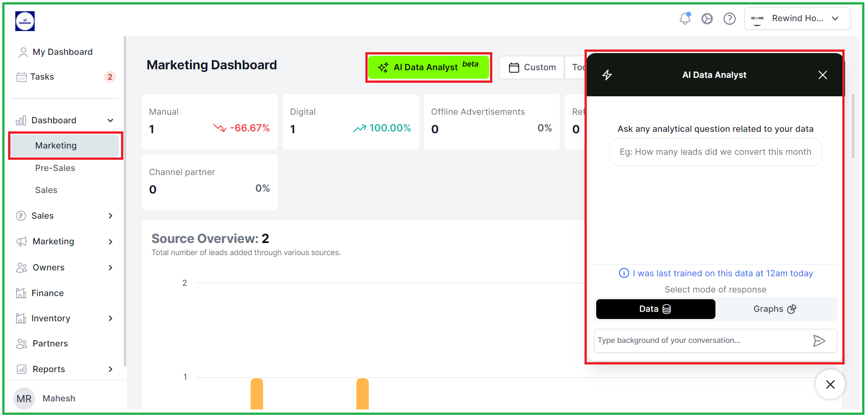Open Partners section
The width and height of the screenshot is (868, 418).
pyautogui.click(x=50, y=344)
